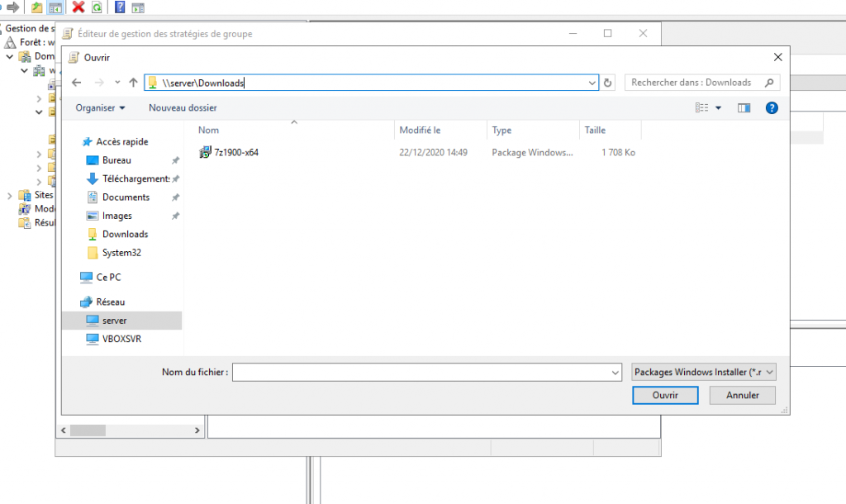Screen dimensions: 846x504
Task: Click the blue help icon in dialog
Action: coord(772,107)
